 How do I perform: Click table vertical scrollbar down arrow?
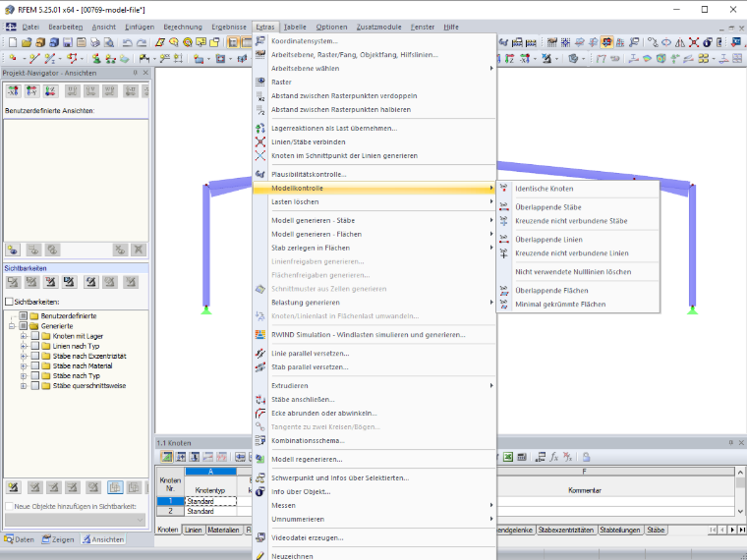[740, 512]
